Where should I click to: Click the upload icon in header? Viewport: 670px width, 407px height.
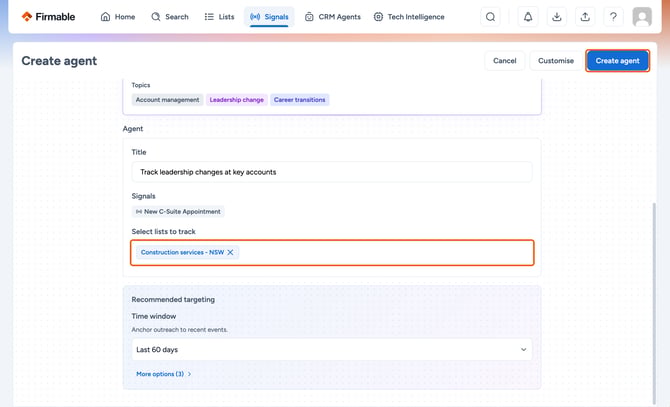point(585,17)
